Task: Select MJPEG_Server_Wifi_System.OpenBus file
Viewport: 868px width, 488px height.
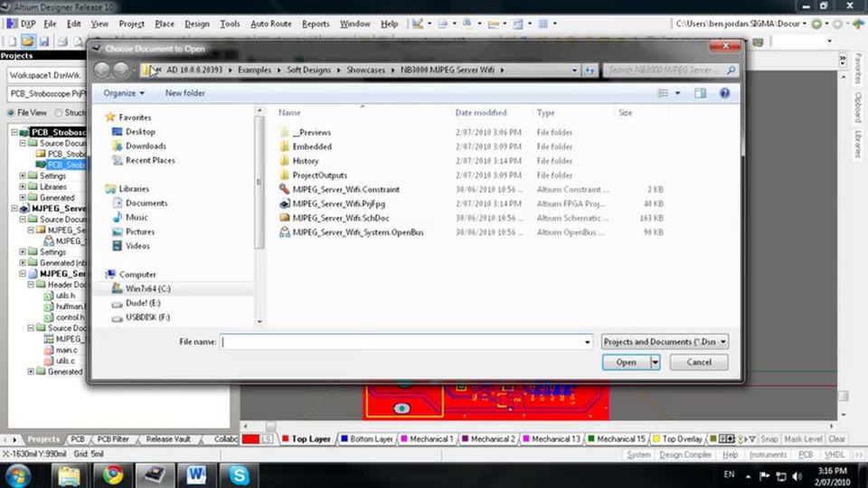Action: [x=358, y=232]
